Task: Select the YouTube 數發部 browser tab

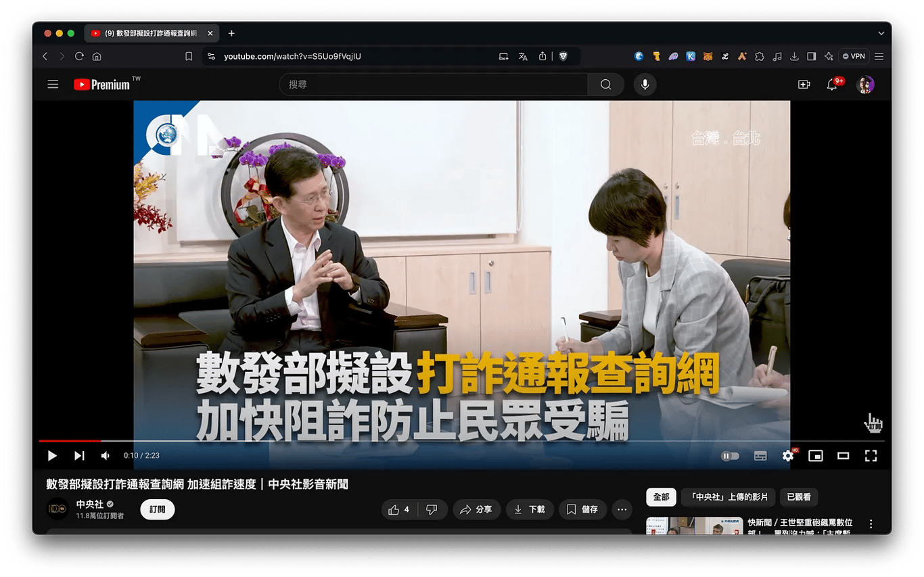Action: pyautogui.click(x=152, y=33)
